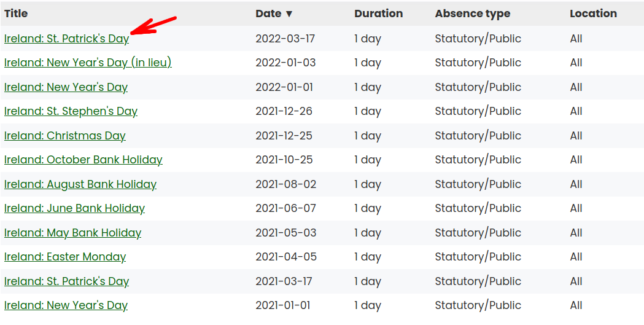Sort by the Absence type header
The image size is (644, 325).
tap(472, 14)
